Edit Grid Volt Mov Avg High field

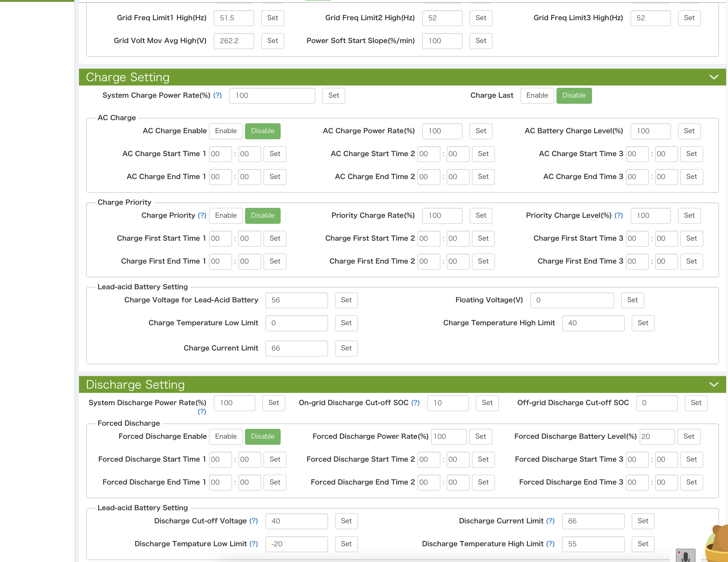(x=234, y=41)
